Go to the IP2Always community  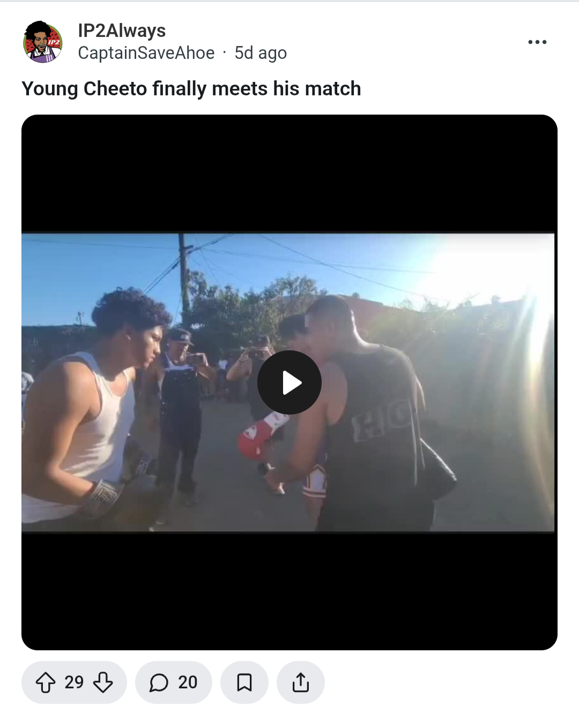pyautogui.click(x=122, y=31)
